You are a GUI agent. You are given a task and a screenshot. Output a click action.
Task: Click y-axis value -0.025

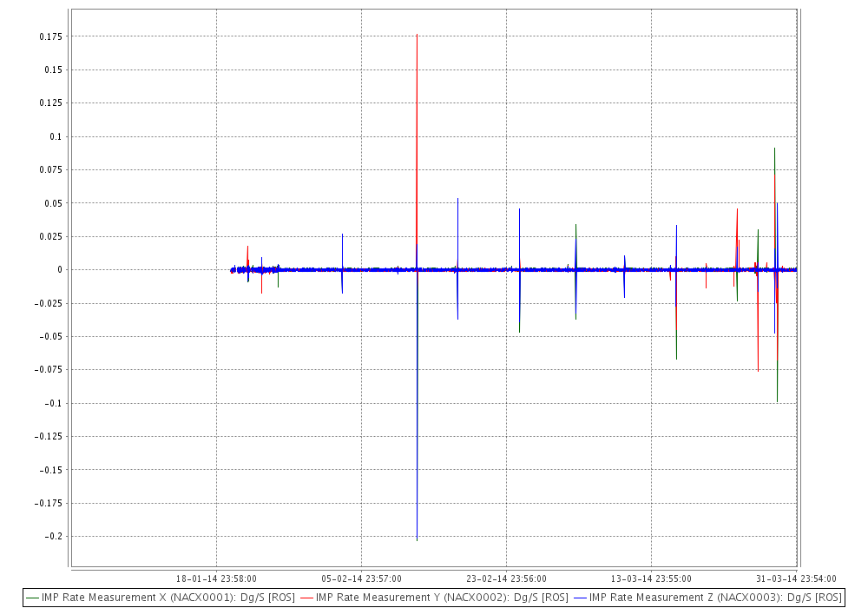49,303
